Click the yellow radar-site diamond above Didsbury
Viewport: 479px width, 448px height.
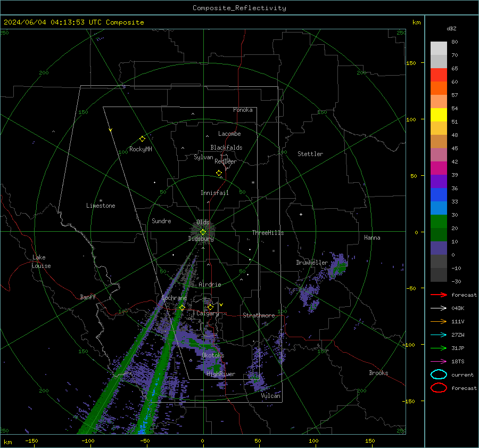point(203,232)
